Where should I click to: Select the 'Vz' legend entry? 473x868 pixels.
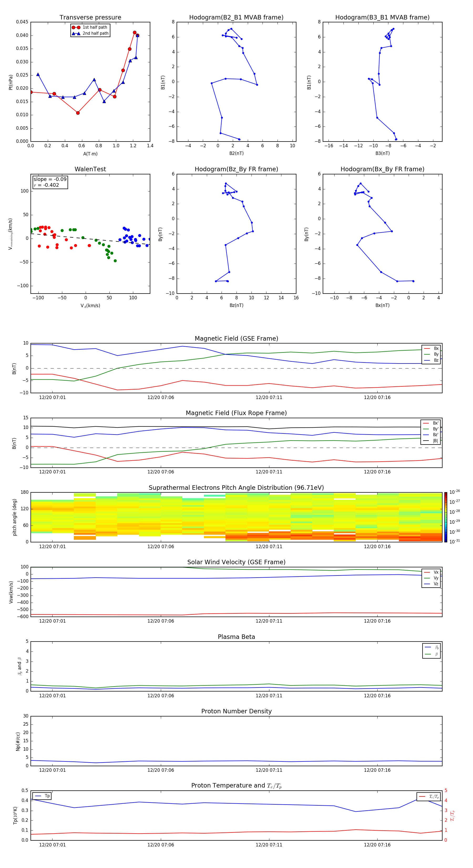(431, 584)
